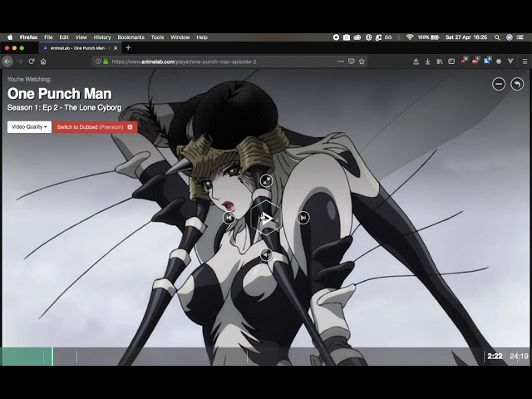This screenshot has height=399, width=532.
Task: Open a new tab with plus button
Action: pyautogui.click(x=128, y=48)
